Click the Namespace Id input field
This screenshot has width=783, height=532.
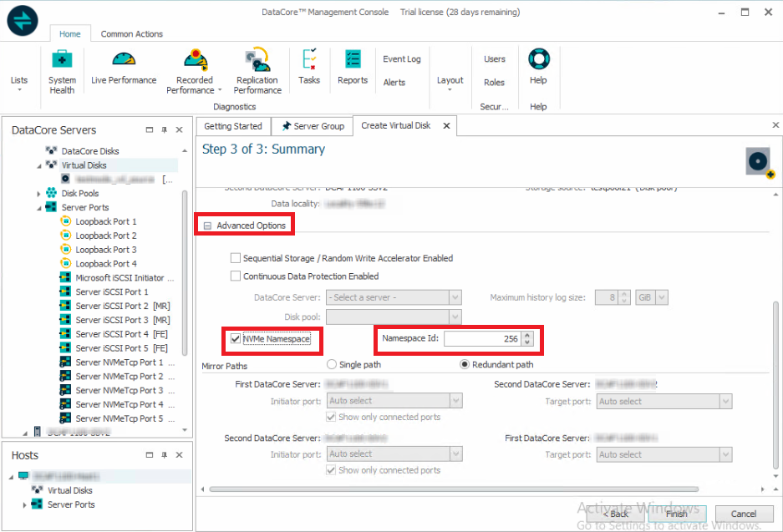(480, 339)
